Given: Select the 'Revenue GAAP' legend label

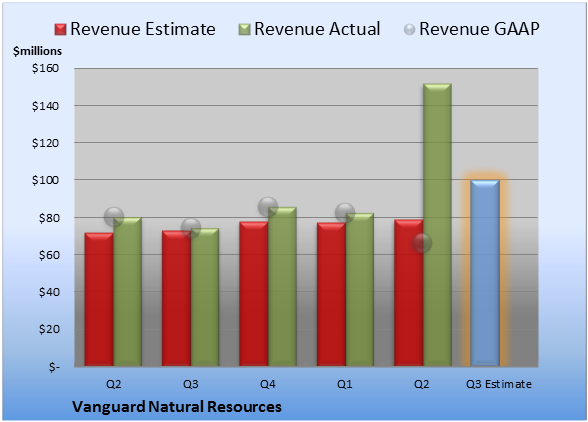Looking at the screenshot, I should pyautogui.click(x=479, y=29).
